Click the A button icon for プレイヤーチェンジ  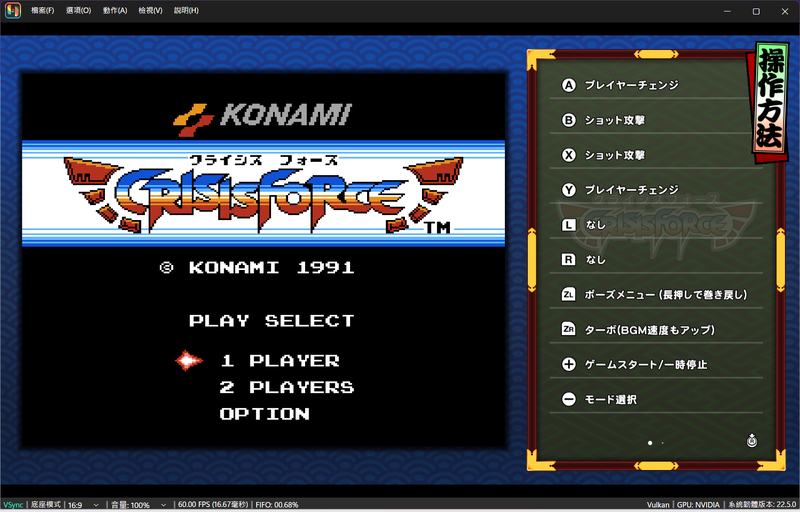point(568,85)
